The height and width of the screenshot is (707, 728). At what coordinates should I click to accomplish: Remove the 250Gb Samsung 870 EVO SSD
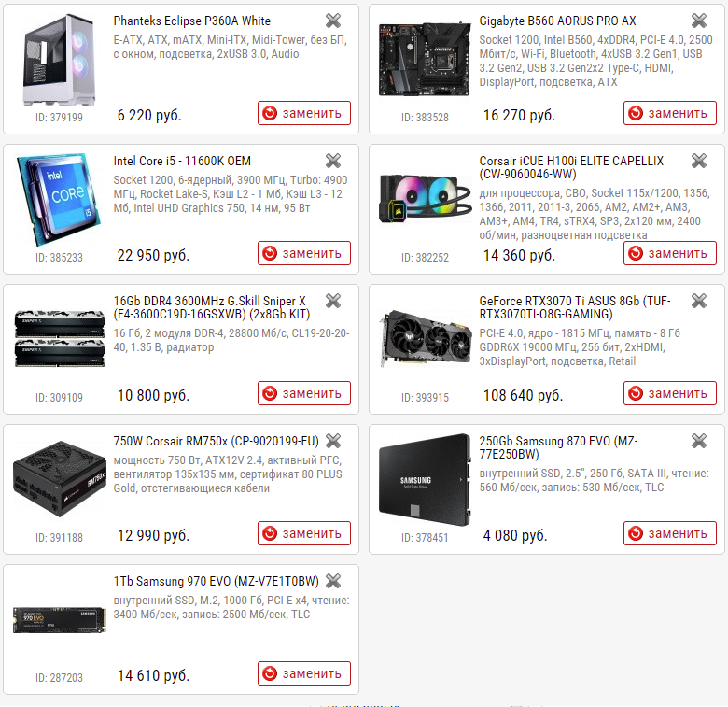click(699, 441)
